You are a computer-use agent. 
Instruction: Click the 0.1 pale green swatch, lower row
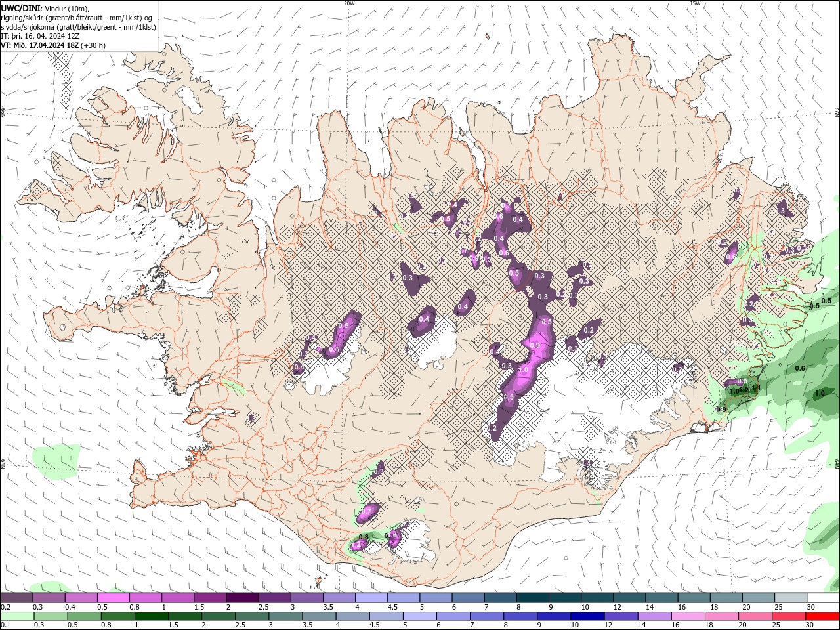[x=17, y=616]
